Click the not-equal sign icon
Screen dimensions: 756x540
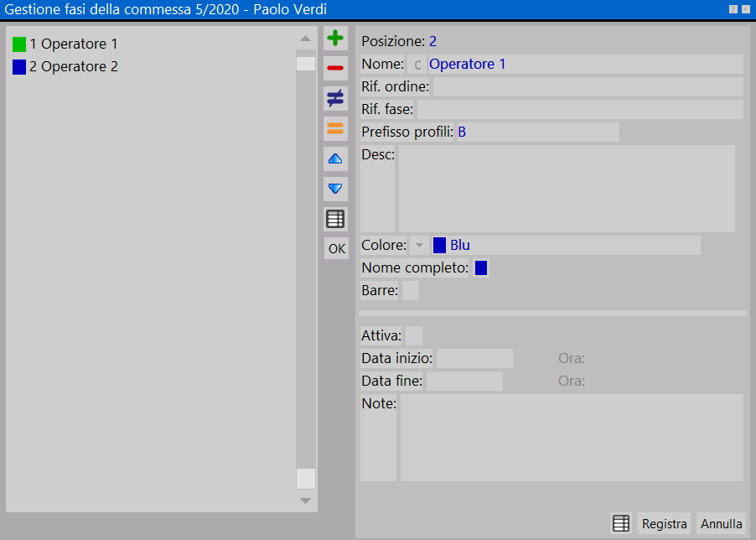click(x=335, y=98)
